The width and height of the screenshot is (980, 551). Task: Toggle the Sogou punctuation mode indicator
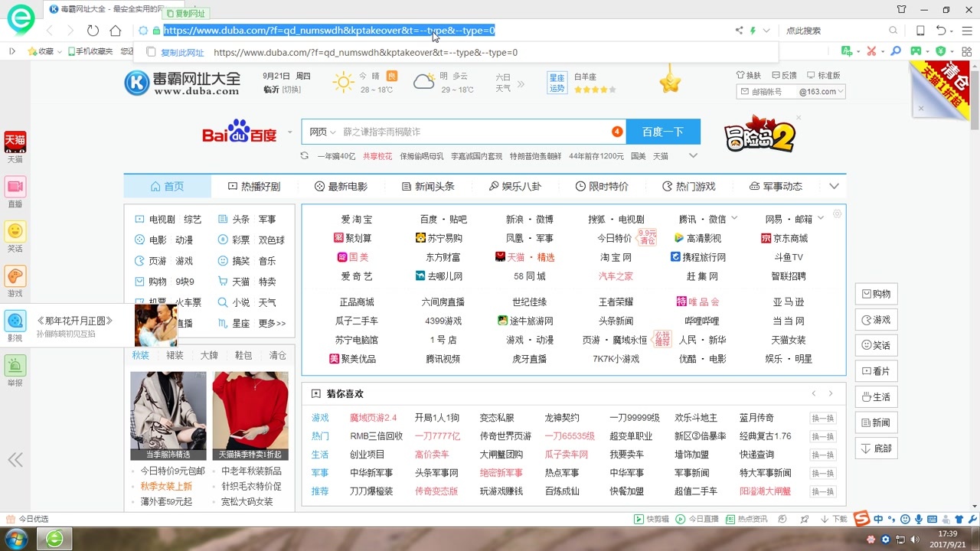click(891, 520)
